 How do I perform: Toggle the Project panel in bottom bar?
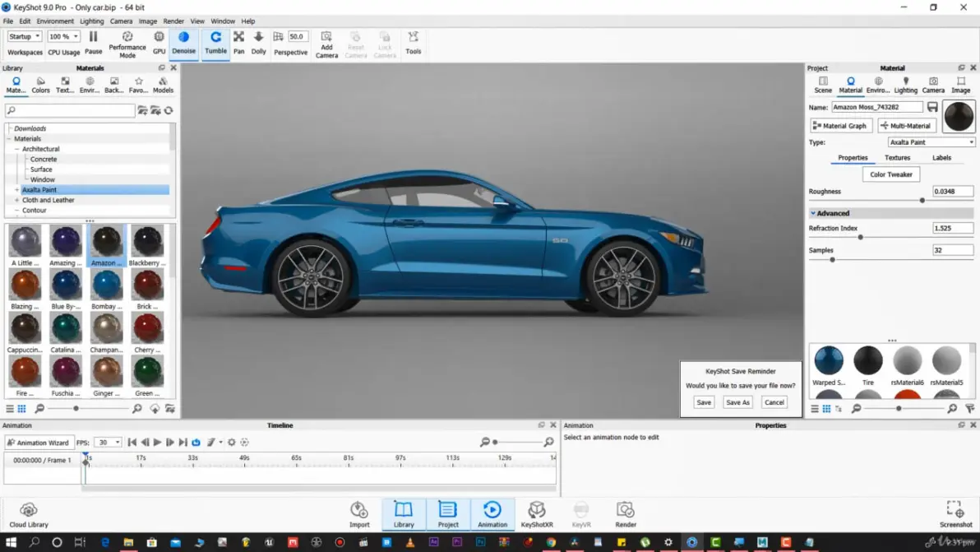point(448,515)
